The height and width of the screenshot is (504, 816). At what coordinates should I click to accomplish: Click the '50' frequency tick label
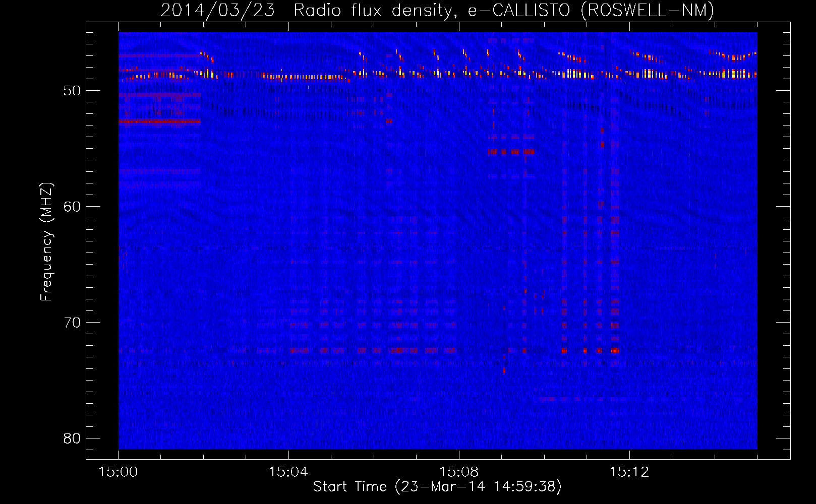72,91
